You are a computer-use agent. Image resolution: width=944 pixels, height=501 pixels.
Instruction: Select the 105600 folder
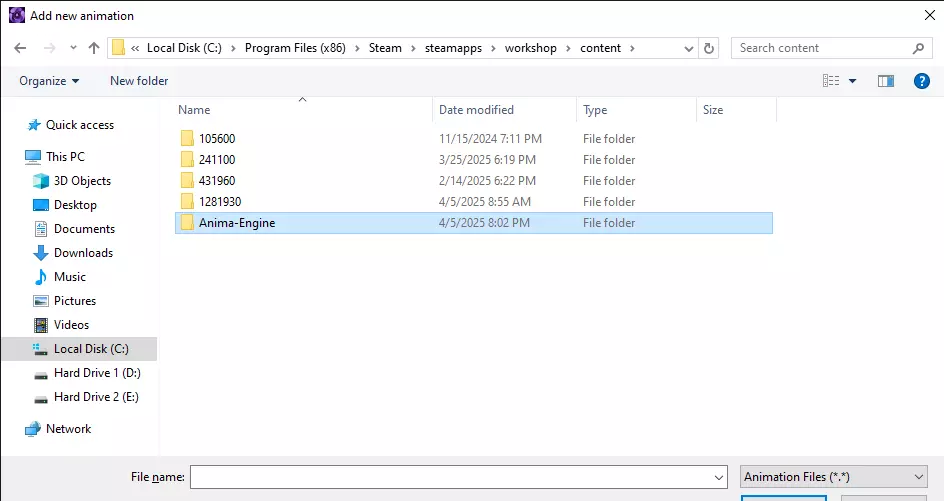tap(474, 138)
